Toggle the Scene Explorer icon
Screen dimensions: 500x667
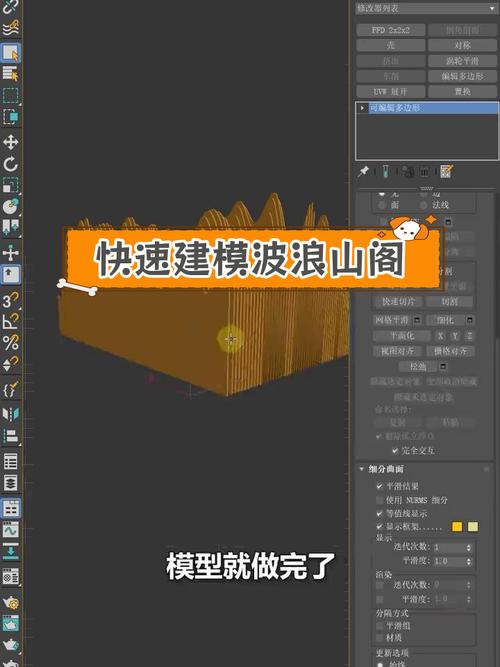click(x=11, y=462)
